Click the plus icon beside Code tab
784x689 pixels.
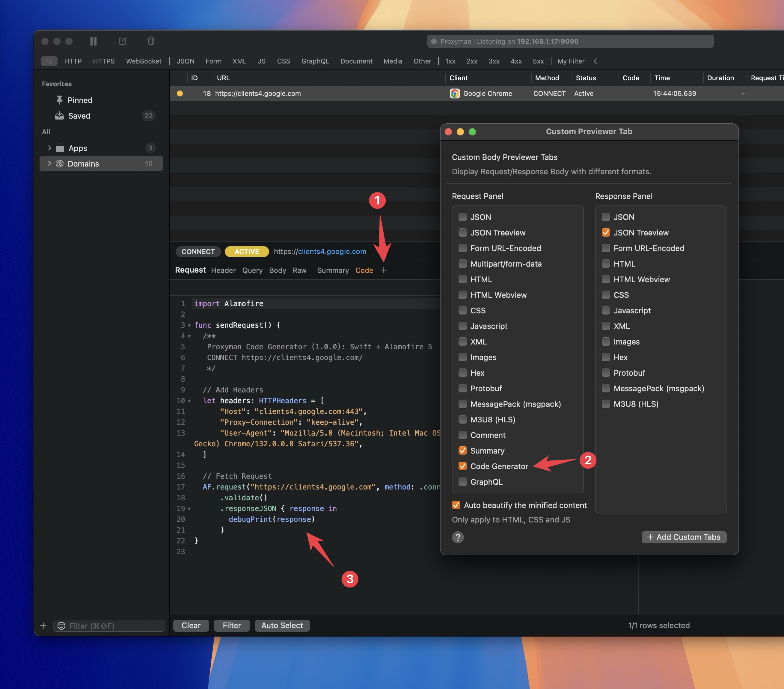384,270
